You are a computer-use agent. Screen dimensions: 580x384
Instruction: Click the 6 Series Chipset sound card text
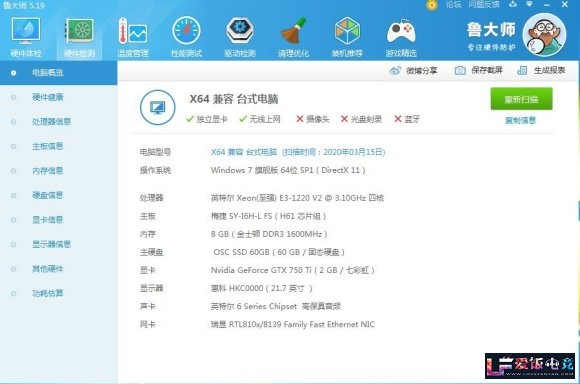tap(276, 306)
